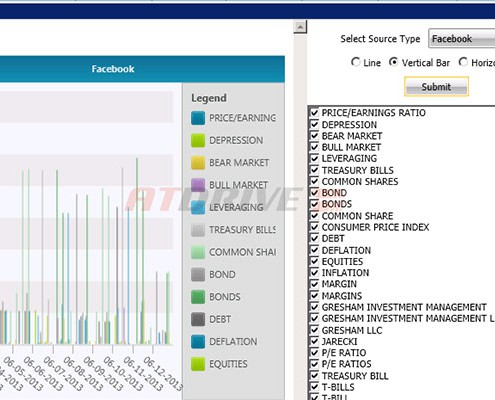Click the Facebook chart title header
The width and height of the screenshot is (495, 400).
coord(113,69)
